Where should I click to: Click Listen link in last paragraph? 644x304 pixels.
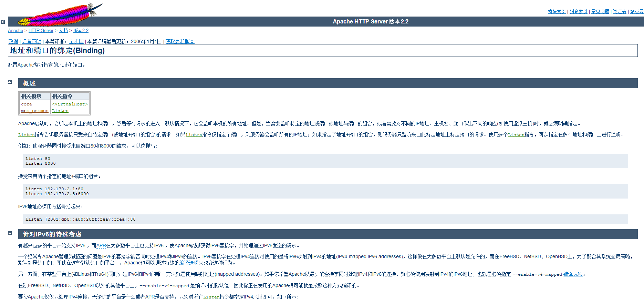pyautogui.click(x=211, y=297)
